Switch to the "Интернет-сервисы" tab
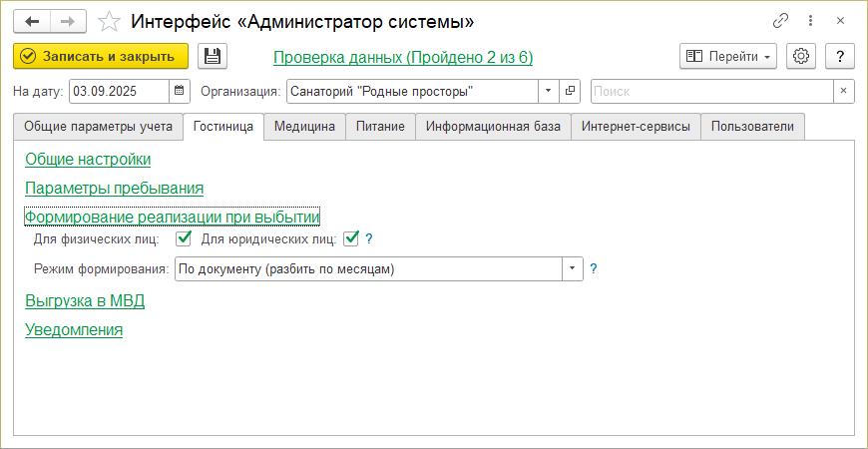868x449 pixels. pos(636,127)
